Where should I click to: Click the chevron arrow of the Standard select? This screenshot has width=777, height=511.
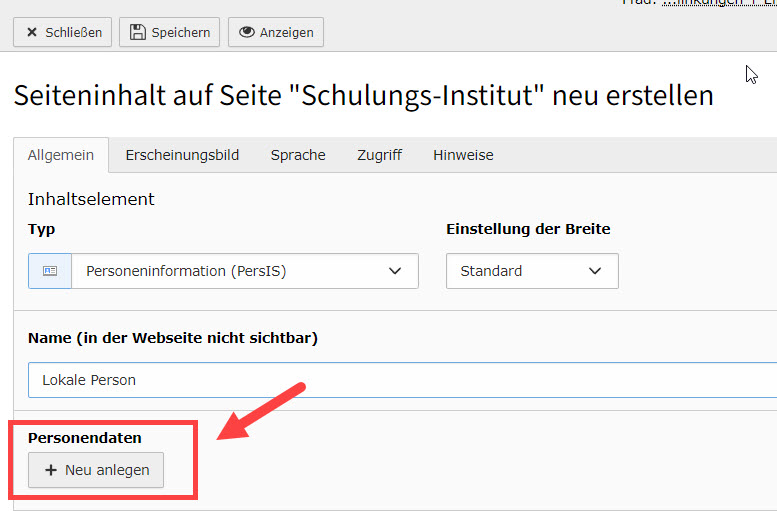tap(595, 271)
